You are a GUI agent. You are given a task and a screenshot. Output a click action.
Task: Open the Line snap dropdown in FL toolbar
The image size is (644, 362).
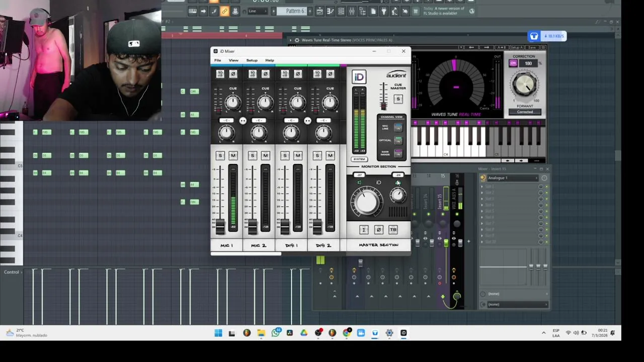point(259,11)
